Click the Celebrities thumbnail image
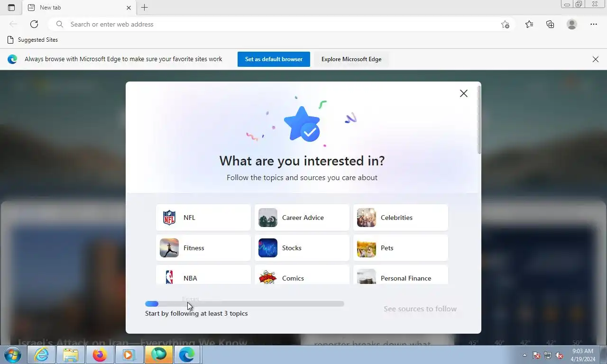Viewport: 607px width, 364px height. pyautogui.click(x=367, y=218)
